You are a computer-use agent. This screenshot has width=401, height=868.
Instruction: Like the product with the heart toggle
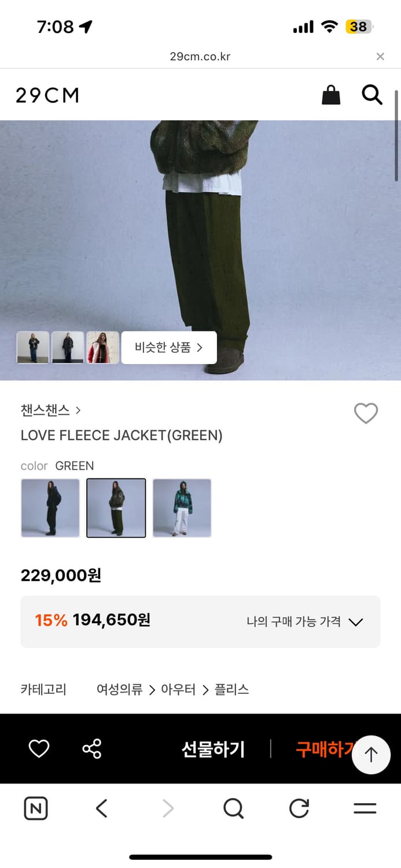365,414
